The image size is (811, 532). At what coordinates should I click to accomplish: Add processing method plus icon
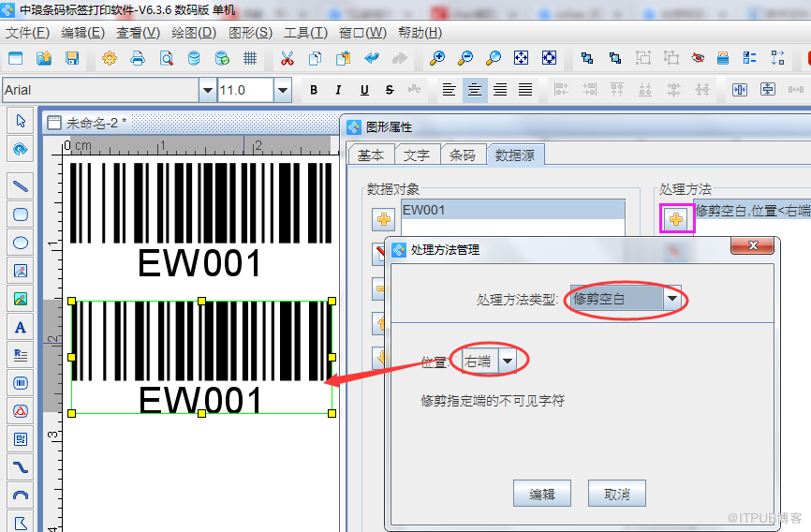click(x=676, y=220)
